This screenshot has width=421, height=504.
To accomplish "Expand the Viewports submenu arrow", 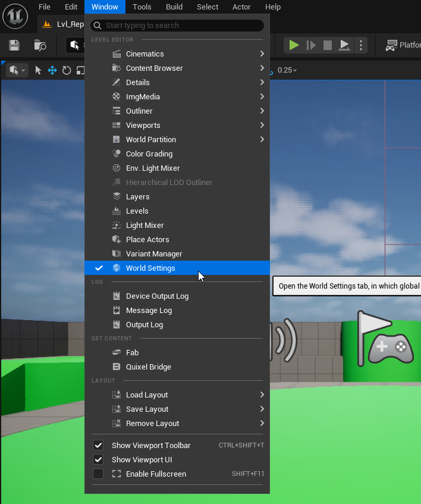I will pyautogui.click(x=262, y=125).
